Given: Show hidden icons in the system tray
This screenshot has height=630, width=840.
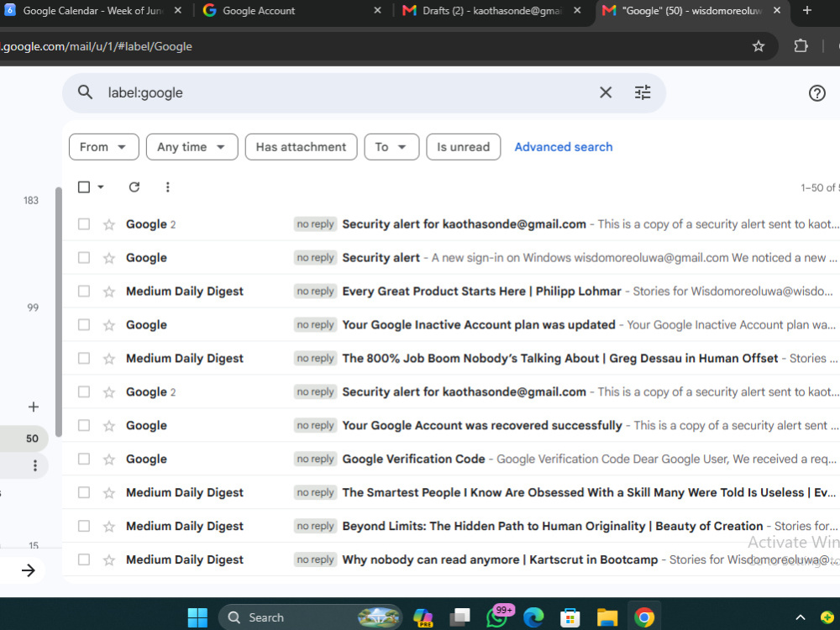Looking at the screenshot, I should [801, 617].
